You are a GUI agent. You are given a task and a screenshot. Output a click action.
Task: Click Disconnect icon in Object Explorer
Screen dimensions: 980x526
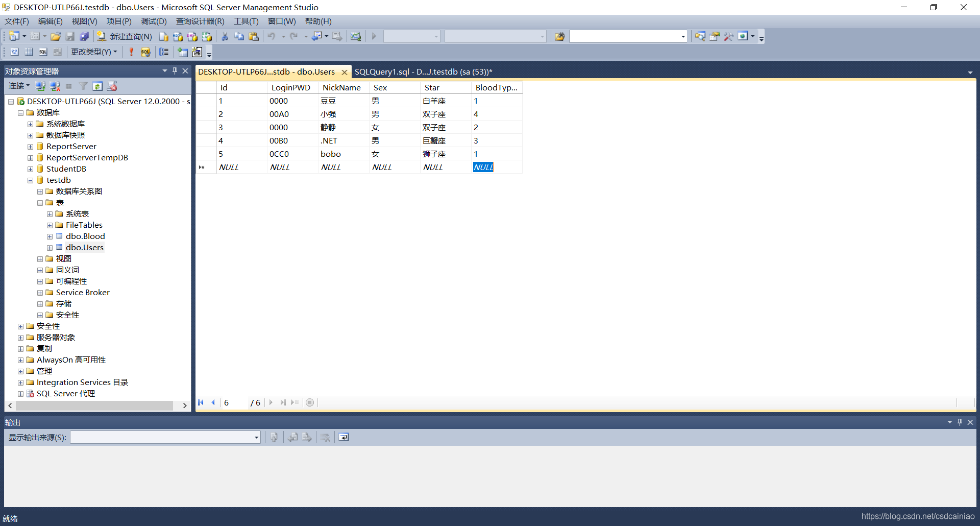(x=55, y=86)
